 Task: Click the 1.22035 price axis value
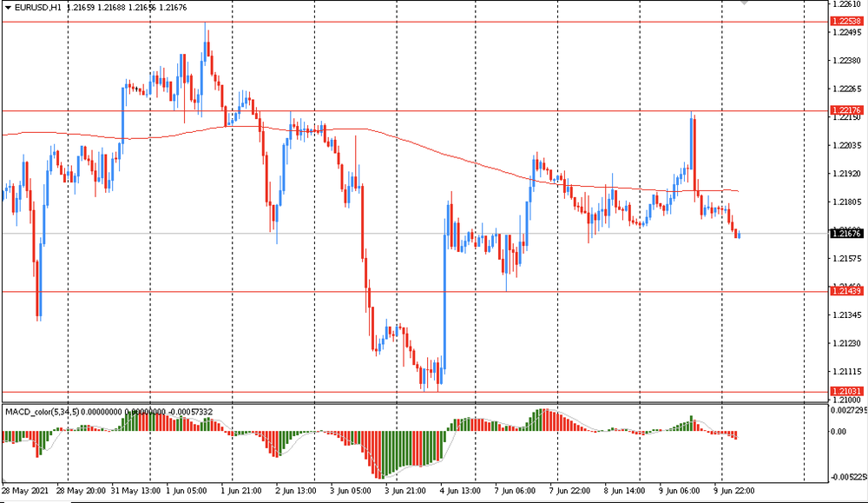coord(847,146)
